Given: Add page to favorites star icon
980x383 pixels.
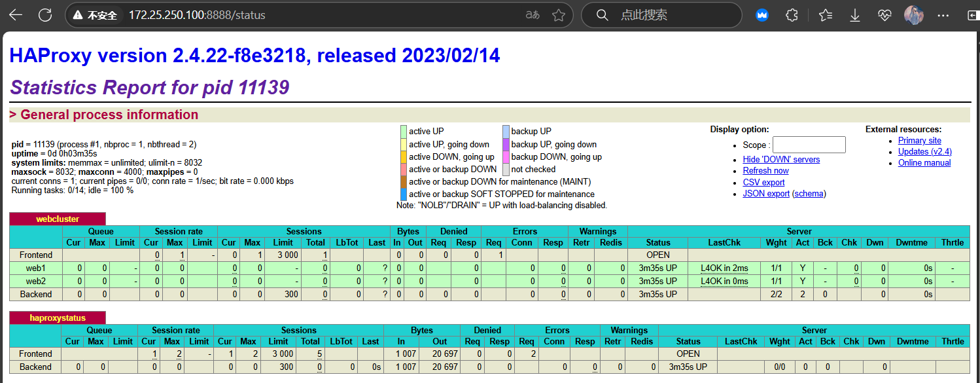Looking at the screenshot, I should (558, 15).
